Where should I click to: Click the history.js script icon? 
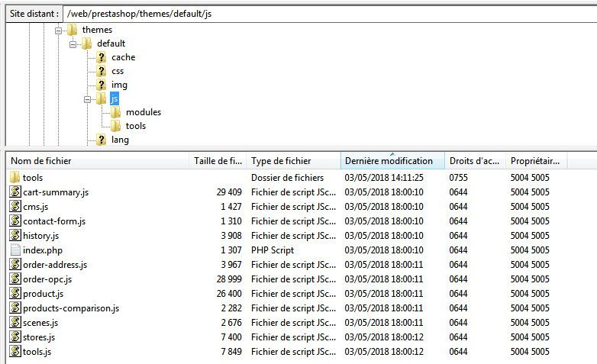pos(15,235)
